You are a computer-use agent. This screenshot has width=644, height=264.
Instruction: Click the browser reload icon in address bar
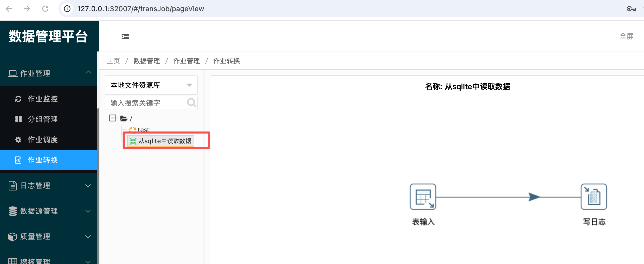pos(46,9)
